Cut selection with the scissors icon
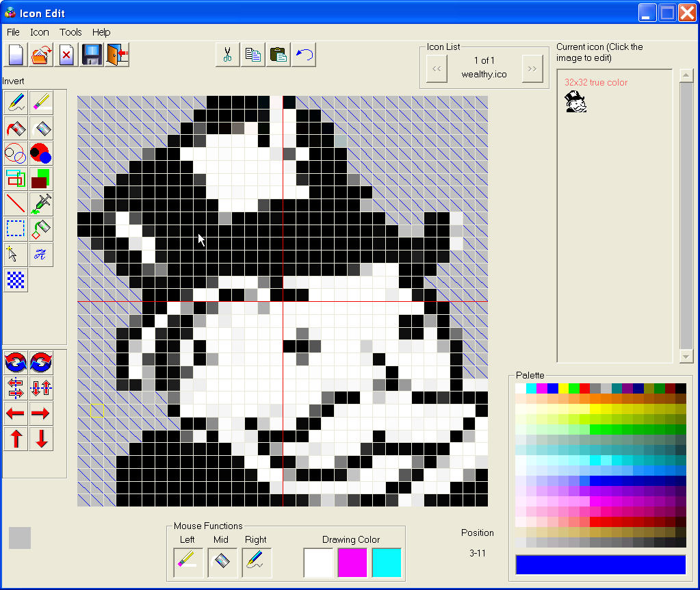Screen dimensions: 700x590 click(x=227, y=55)
